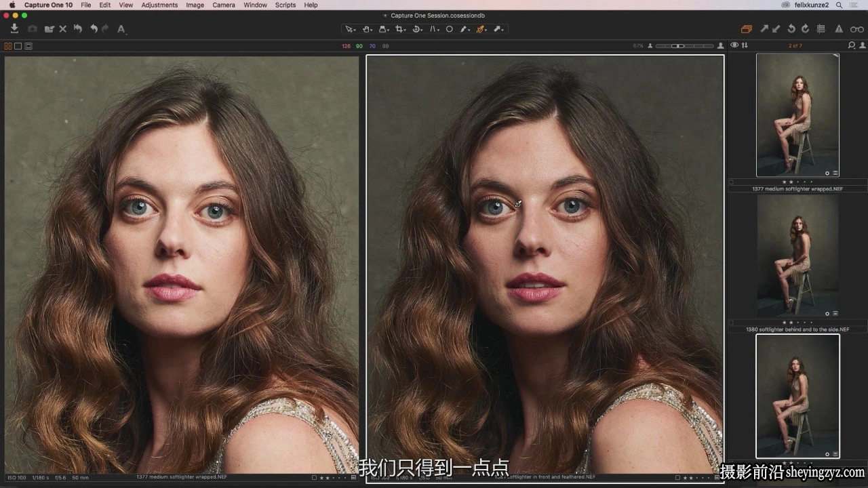Click the large zoom-in person icon
868x488 pixels.
719,46
